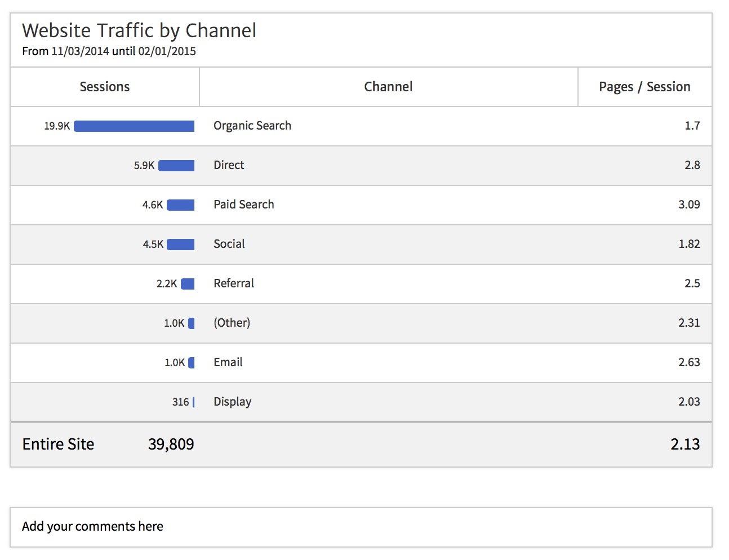Screen dimensions: 729x560
Task: Click the Direct sessions bar
Action: (x=177, y=165)
